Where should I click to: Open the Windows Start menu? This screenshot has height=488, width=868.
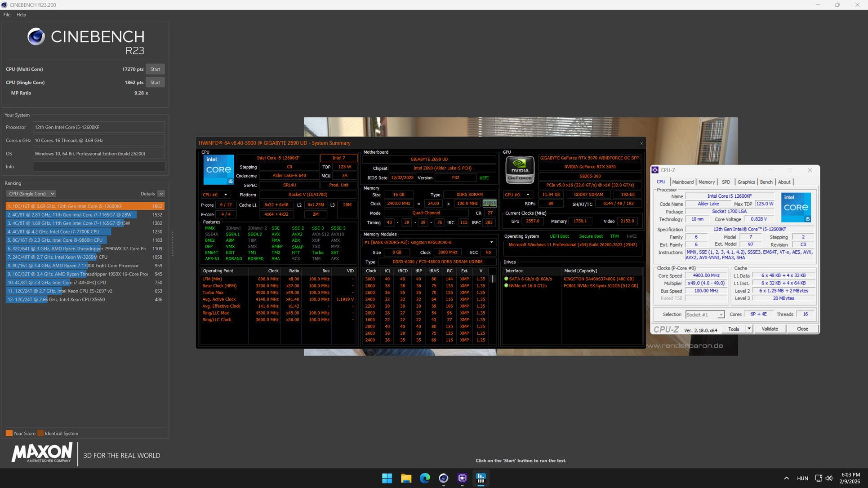387,478
